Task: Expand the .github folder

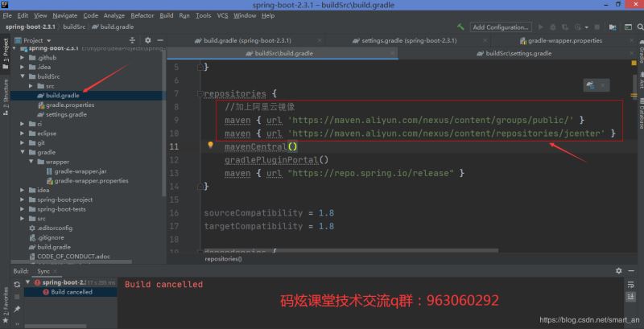Action: pos(23,57)
